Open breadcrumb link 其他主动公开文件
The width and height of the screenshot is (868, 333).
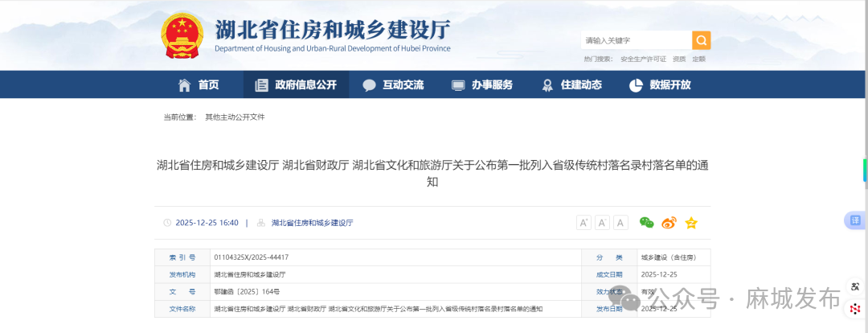pos(235,117)
